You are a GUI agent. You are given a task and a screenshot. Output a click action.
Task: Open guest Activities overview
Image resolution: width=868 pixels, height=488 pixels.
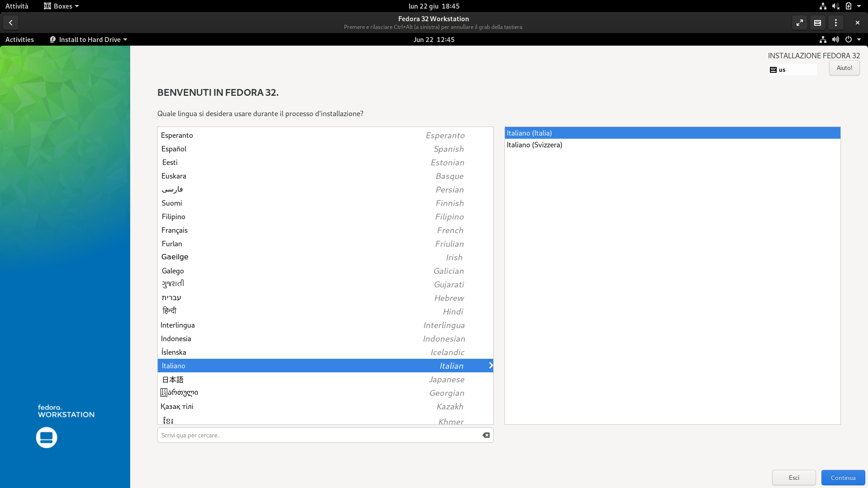tap(19, 40)
